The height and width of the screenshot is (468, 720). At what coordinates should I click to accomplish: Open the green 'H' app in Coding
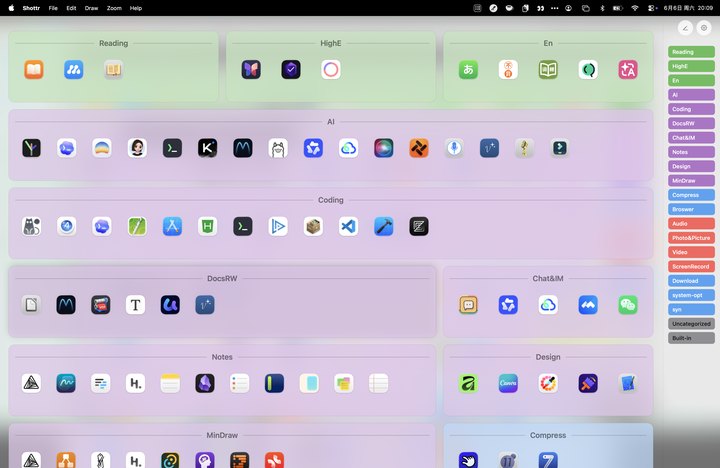(208, 226)
